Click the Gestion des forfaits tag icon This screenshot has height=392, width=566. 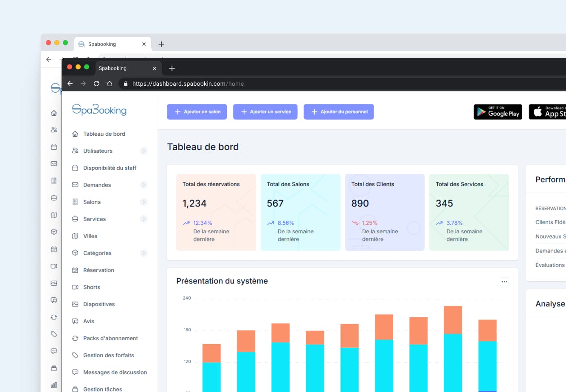click(75, 355)
